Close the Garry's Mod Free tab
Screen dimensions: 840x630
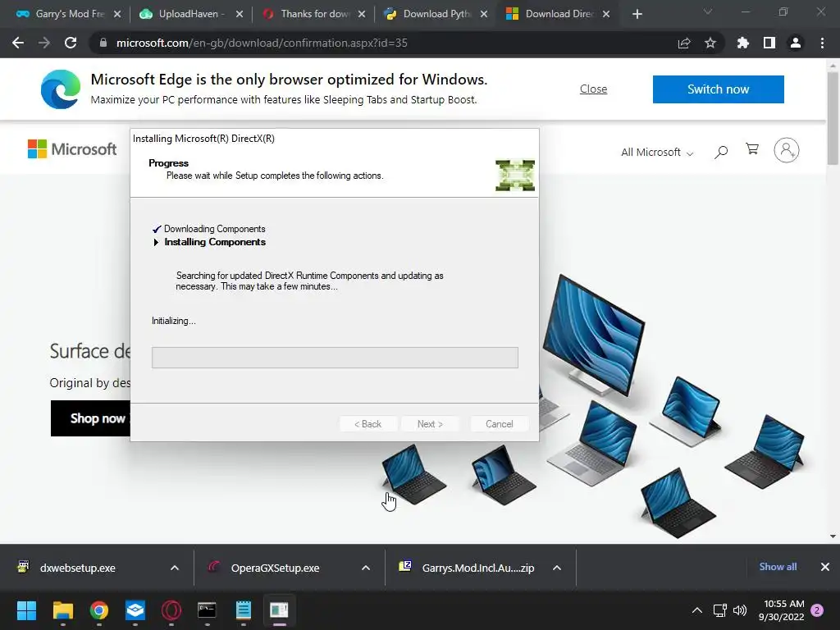click(117, 14)
